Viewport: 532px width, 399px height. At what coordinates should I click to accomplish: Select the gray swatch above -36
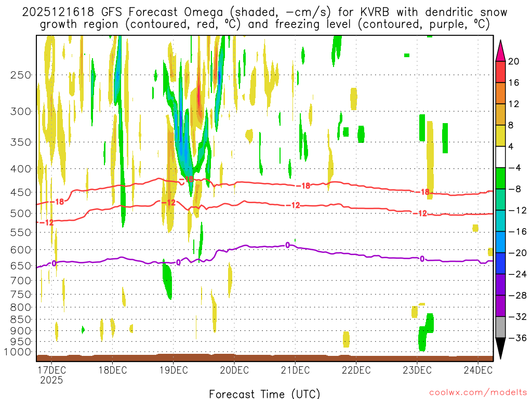(x=501, y=327)
